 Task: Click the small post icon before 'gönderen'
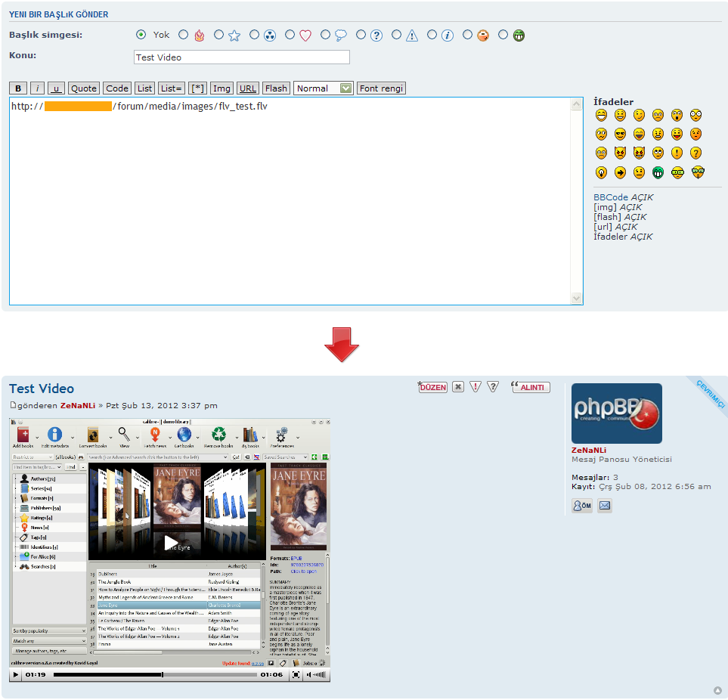(13, 405)
